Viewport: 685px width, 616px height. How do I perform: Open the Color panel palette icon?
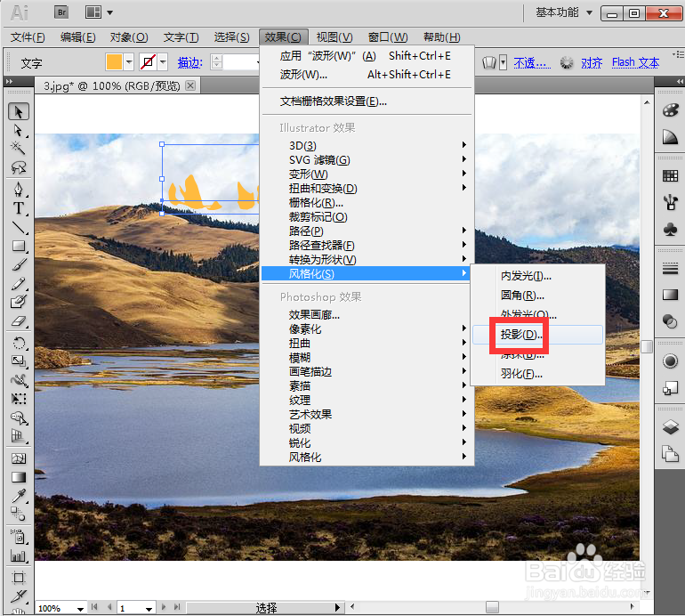coord(670,110)
